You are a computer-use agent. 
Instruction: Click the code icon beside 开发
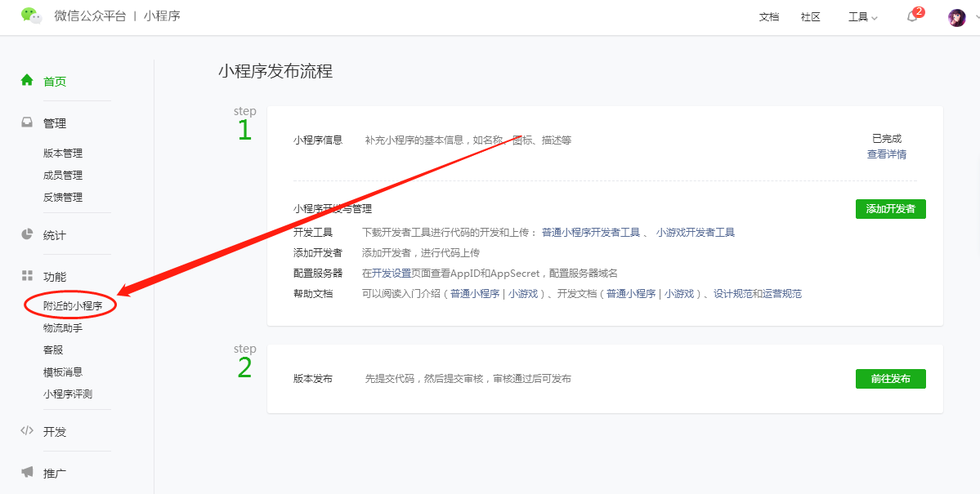[27, 431]
